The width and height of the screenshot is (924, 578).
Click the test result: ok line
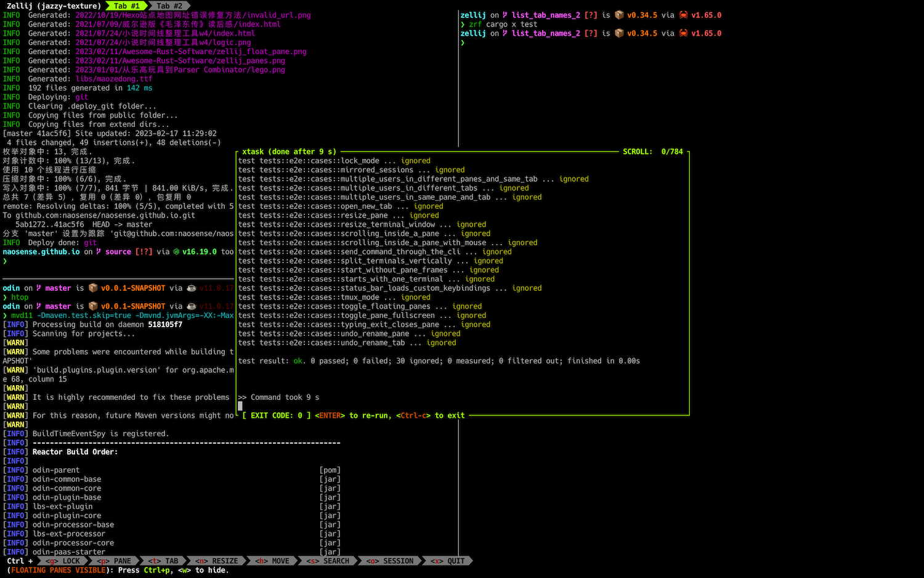[439, 361]
